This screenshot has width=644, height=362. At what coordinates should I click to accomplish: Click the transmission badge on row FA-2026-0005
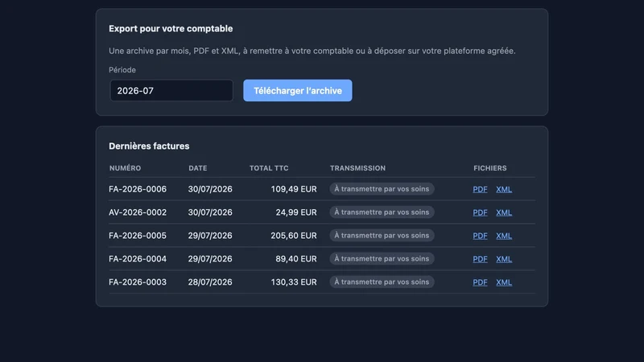point(382,236)
